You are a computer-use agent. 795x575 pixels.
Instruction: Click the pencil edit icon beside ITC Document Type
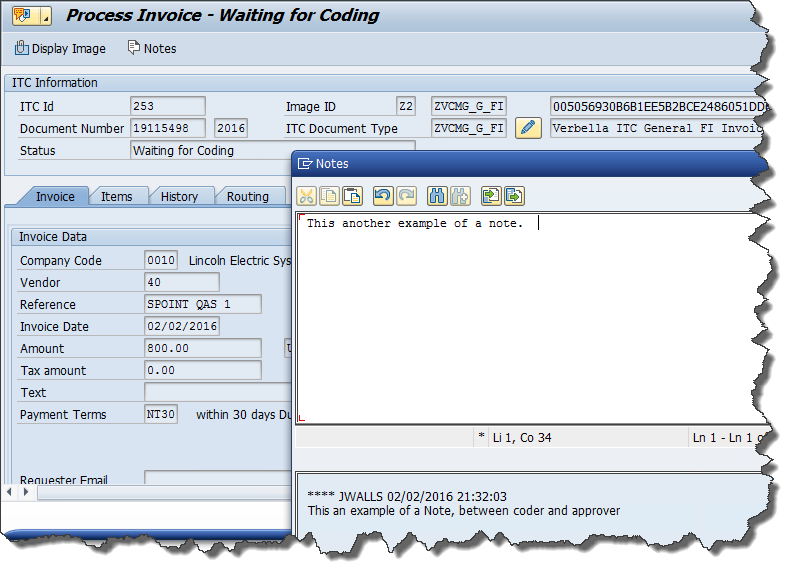click(x=528, y=128)
